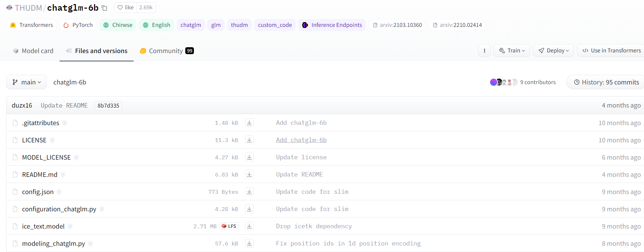Download the MODEL_LICENSE file
This screenshot has height=252, width=644.
point(249,157)
